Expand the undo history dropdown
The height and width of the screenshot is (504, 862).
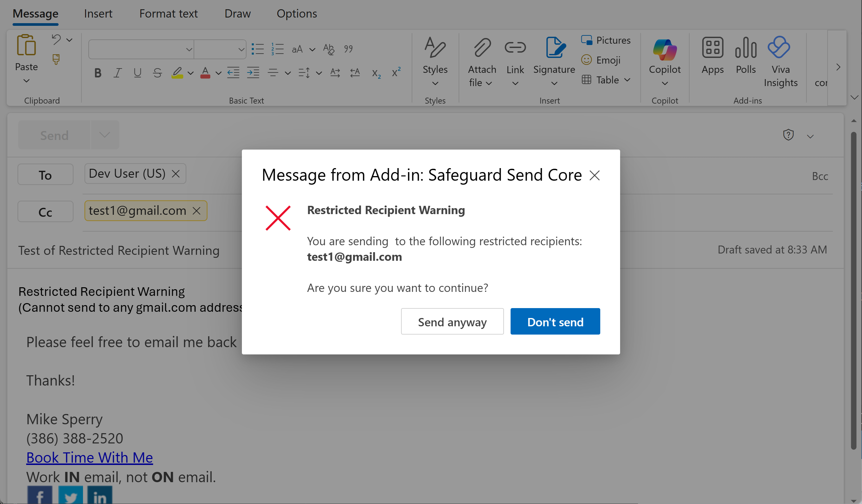69,40
